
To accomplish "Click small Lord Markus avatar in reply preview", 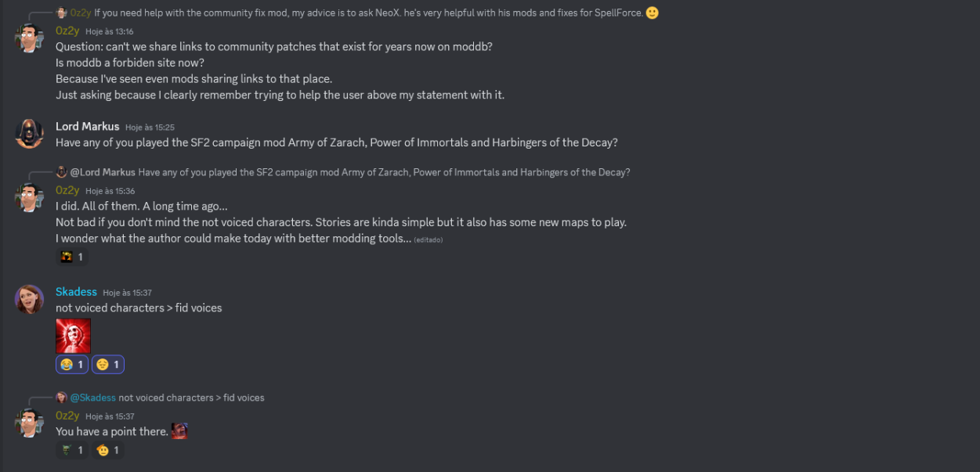I will (62, 172).
